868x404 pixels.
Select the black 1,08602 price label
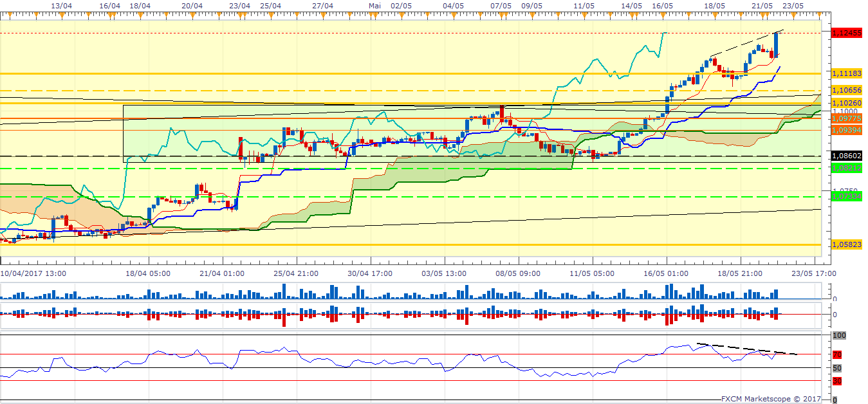847,156
